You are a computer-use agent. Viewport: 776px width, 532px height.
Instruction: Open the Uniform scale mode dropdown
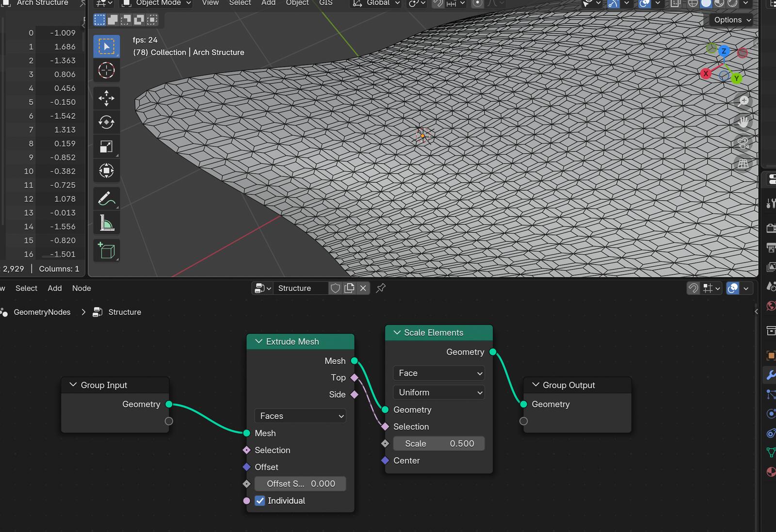pos(439,392)
